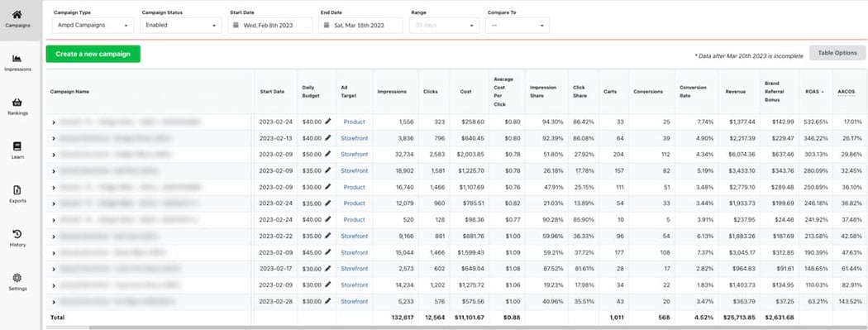This screenshot has width=868, height=330.
Task: Expand the campaign row started 2023-02-13
Action: [x=54, y=138]
